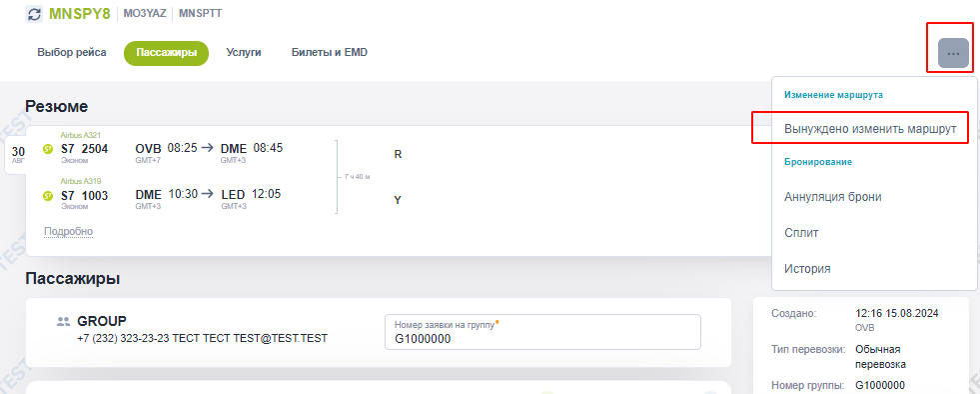Click the arrow between DME and LED
This screenshot has width=980, height=394.
point(208,194)
